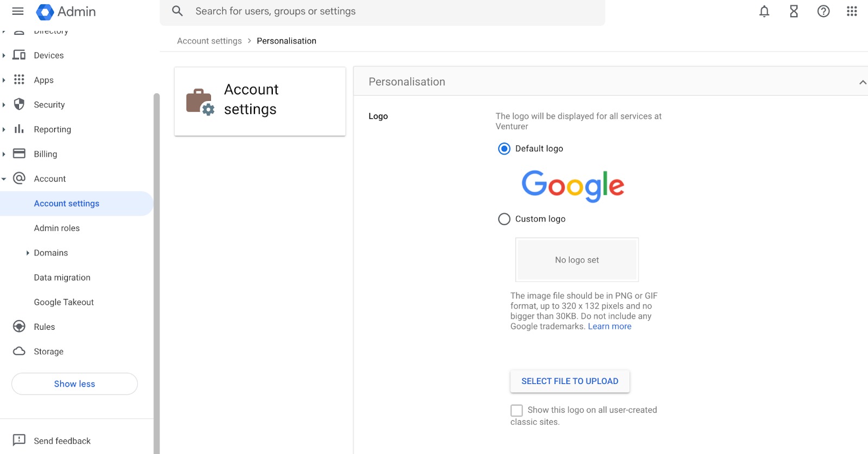
Task: Open Admin roles from the sidebar
Action: (x=56, y=228)
